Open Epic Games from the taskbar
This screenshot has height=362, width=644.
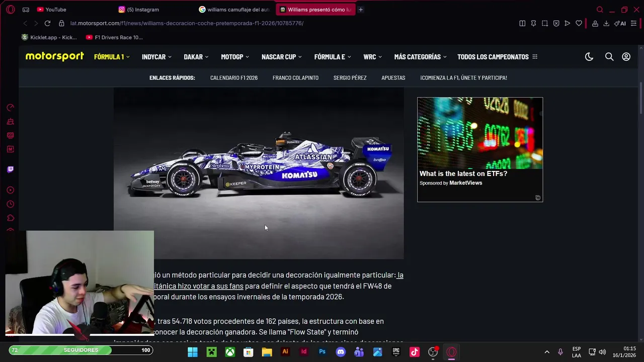coord(396,352)
